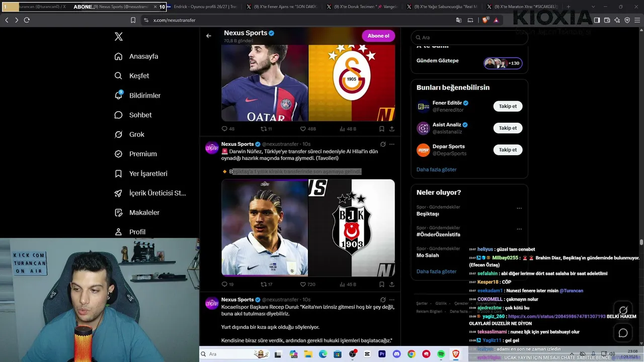Open Gündem Göztepe live space

pyautogui.click(x=469, y=63)
